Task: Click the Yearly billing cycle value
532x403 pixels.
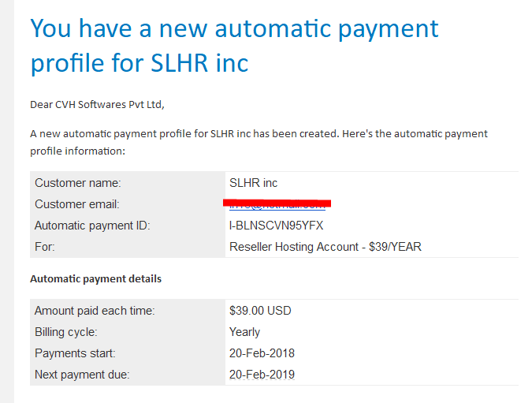Action: point(244,332)
